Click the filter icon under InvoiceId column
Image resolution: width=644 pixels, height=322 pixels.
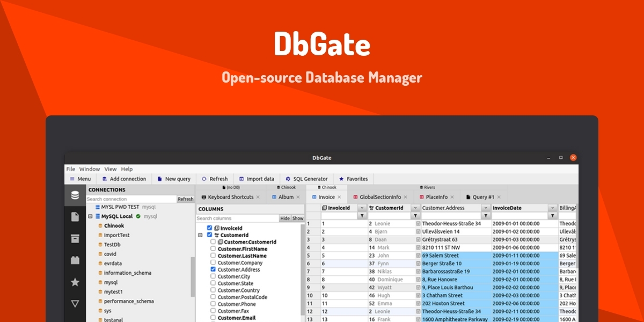pyautogui.click(x=362, y=216)
